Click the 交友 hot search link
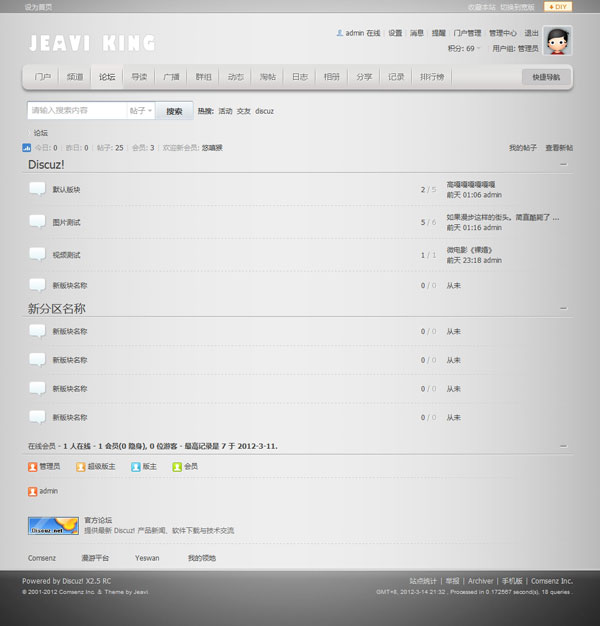 tap(244, 111)
